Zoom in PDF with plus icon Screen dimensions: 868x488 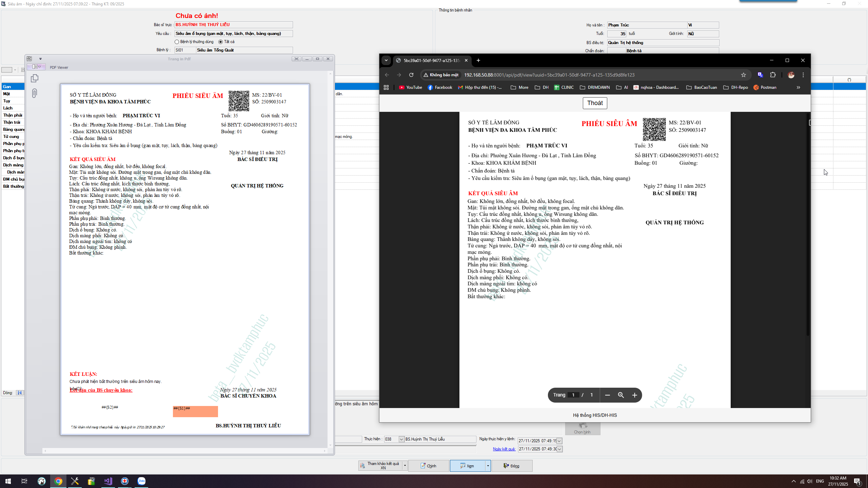coord(635,395)
